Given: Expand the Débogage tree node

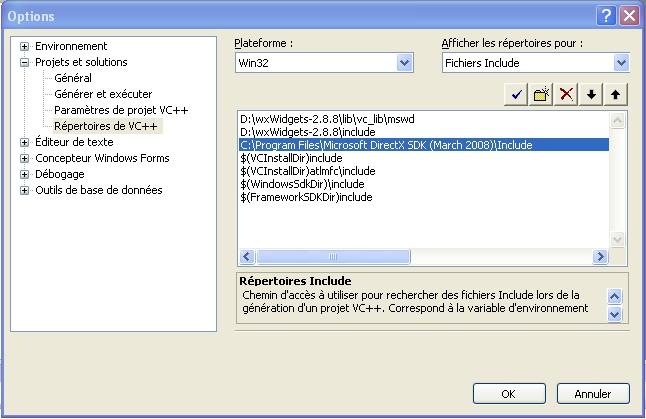Looking at the screenshot, I should [25, 174].
